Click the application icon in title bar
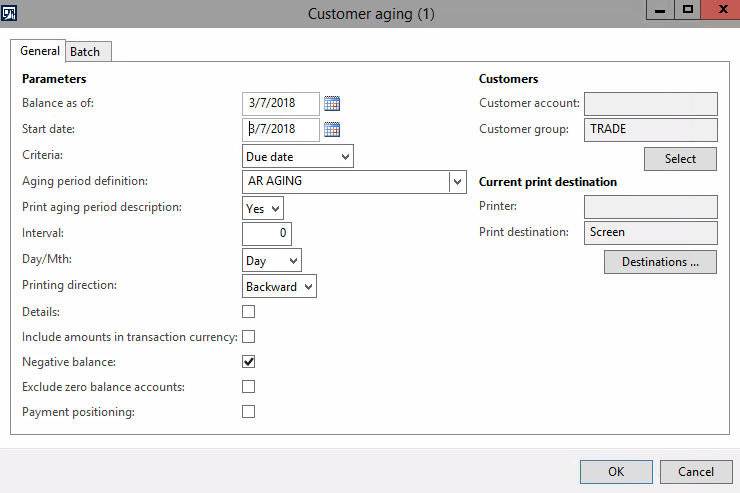The width and height of the screenshot is (740, 493). click(9, 13)
